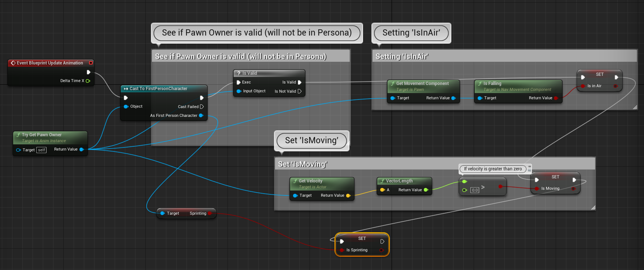The image size is (644, 270).
Task: Click the exec output pin of SET Is Moving
Action: click(x=574, y=180)
